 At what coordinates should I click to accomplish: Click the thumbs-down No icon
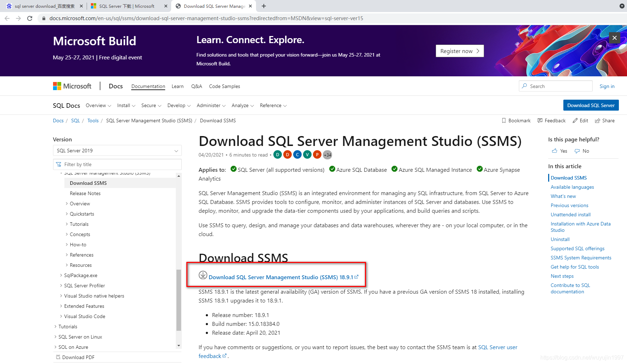click(577, 151)
